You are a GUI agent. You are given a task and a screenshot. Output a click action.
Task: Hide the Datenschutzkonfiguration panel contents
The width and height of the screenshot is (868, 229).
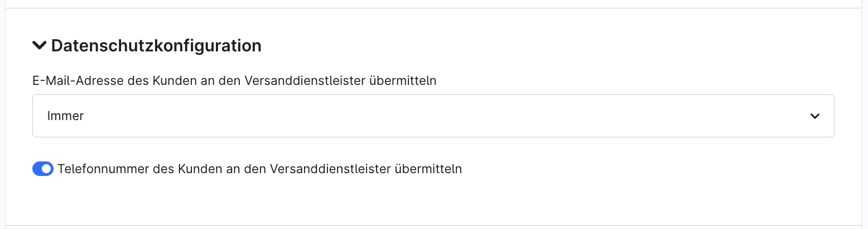coord(39,46)
